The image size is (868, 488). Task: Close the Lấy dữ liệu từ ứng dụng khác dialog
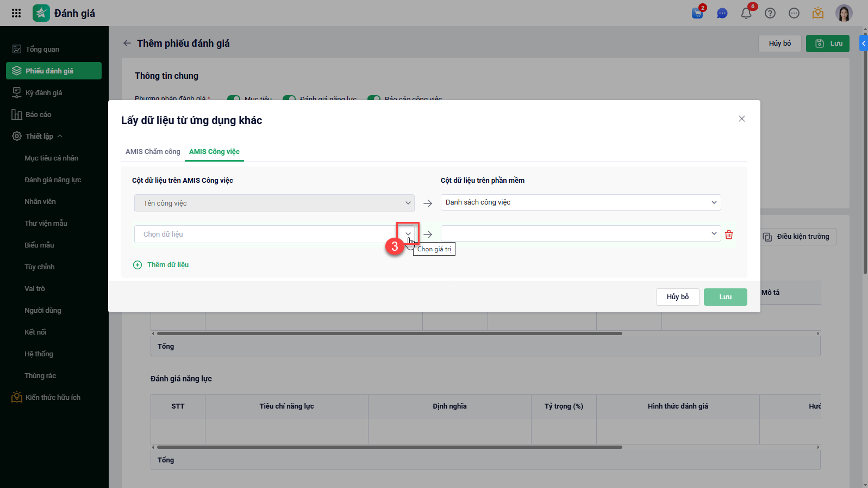[x=742, y=119]
